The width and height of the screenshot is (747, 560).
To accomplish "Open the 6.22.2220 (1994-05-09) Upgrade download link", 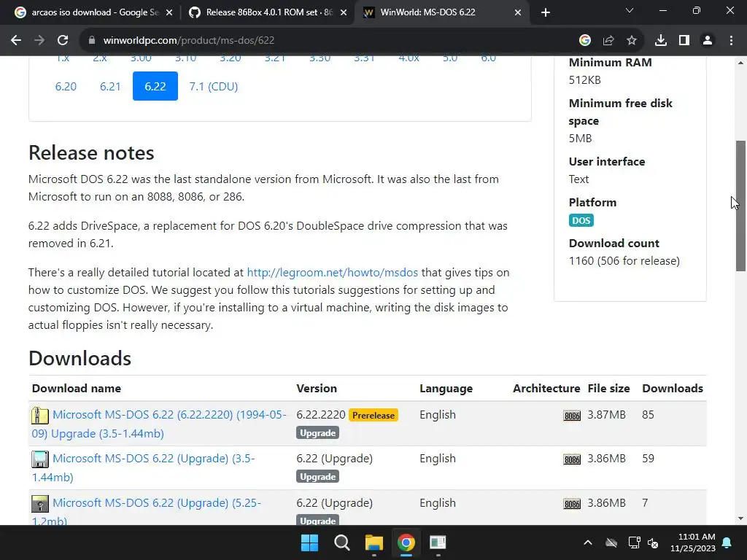I will 159,424.
